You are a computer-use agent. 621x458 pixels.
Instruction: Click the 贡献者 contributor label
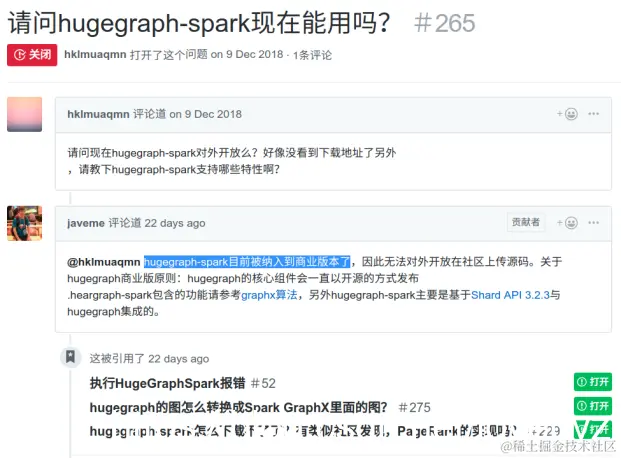[x=526, y=222]
